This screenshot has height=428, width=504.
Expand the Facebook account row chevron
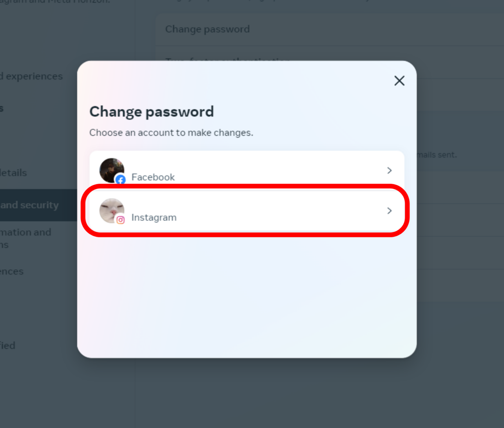click(389, 170)
